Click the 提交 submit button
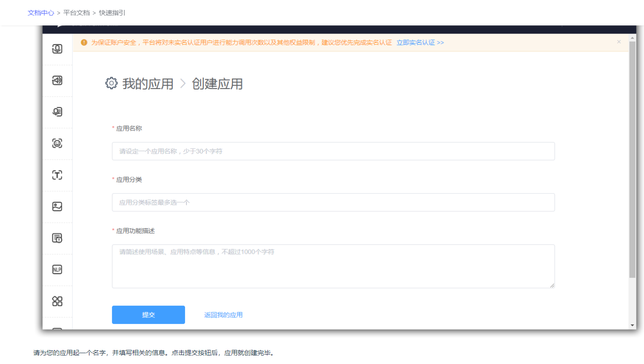 148,315
